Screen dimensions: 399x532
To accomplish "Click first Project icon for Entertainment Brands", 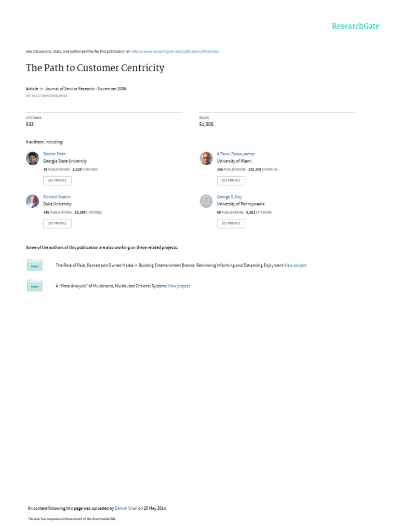I will pos(34,265).
